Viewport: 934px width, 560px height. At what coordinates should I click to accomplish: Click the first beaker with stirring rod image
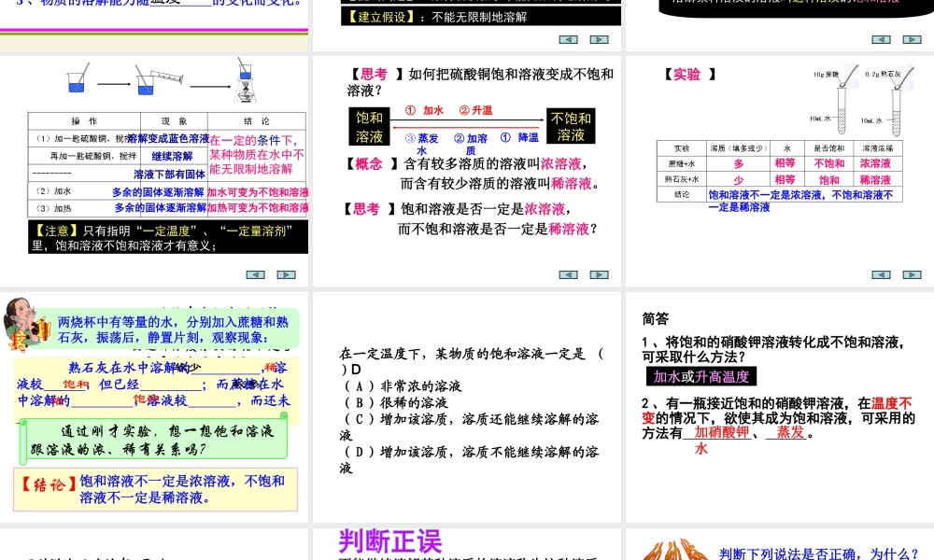click(78, 78)
